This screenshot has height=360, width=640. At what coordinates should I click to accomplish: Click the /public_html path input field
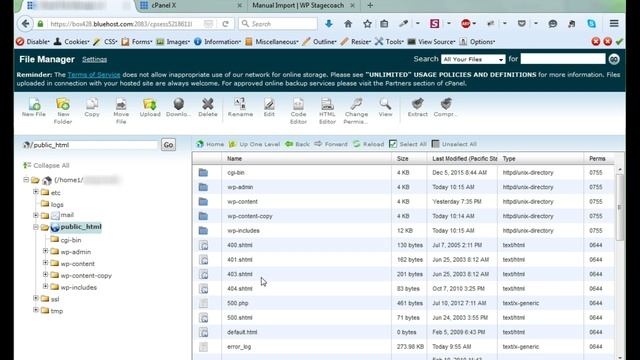(x=90, y=145)
